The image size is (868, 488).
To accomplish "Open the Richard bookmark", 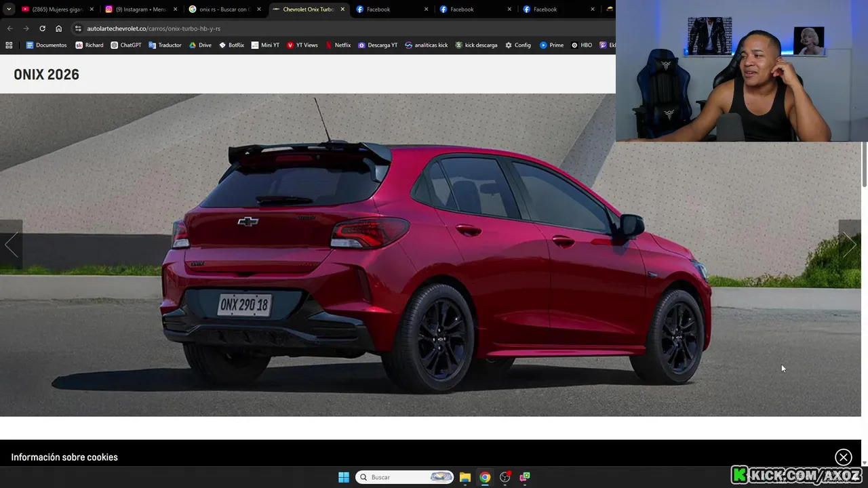I will (90, 45).
